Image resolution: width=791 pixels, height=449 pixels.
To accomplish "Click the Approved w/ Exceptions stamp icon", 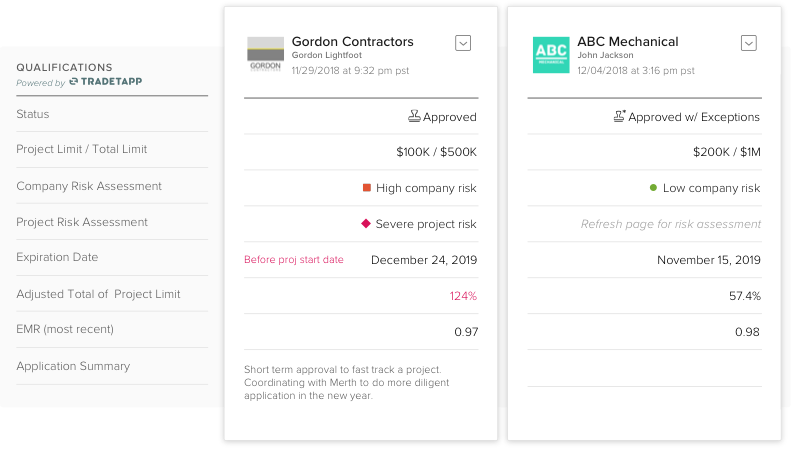I will 620,117.
